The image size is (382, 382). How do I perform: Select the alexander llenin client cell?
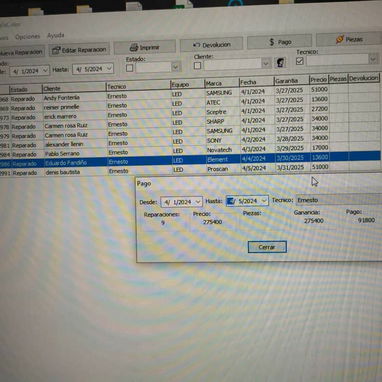coord(74,144)
